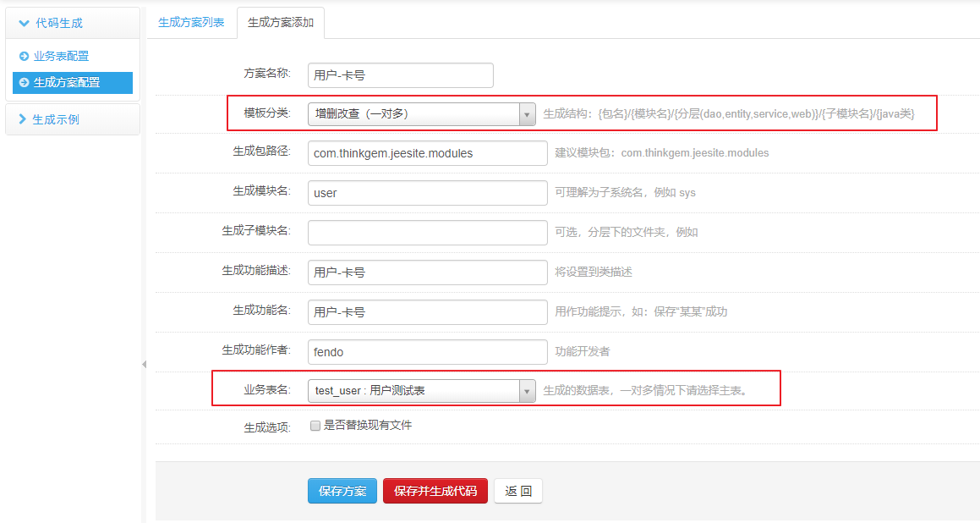
Task: Click the 返回 button
Action: (518, 491)
